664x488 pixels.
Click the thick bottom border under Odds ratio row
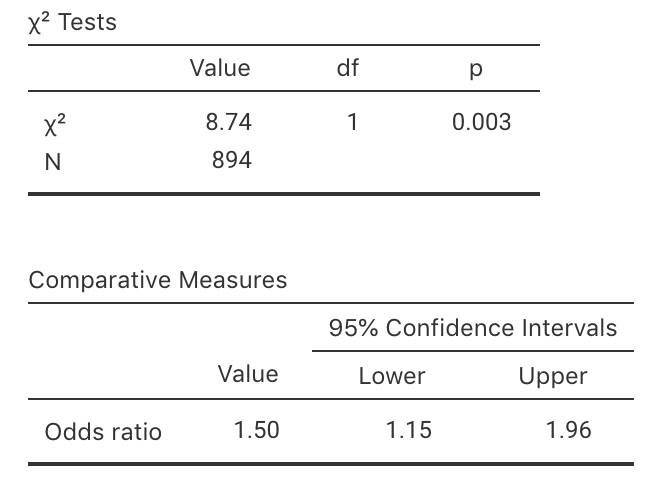pyautogui.click(x=330, y=464)
